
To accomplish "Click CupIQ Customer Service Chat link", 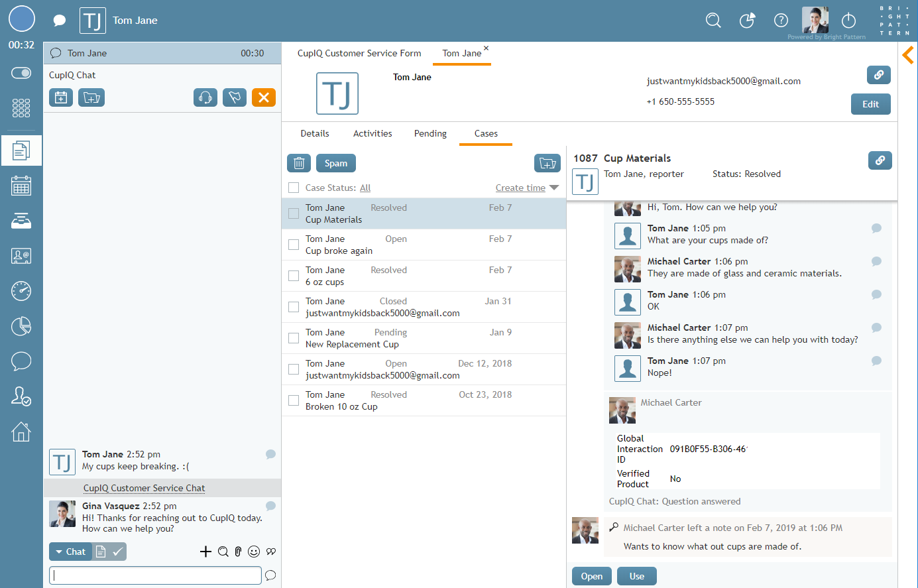I will tap(144, 488).
